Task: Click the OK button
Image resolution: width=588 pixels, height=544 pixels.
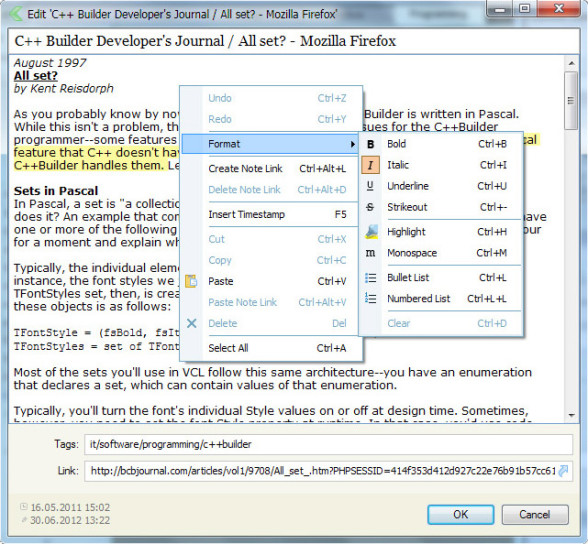Action: (460, 514)
